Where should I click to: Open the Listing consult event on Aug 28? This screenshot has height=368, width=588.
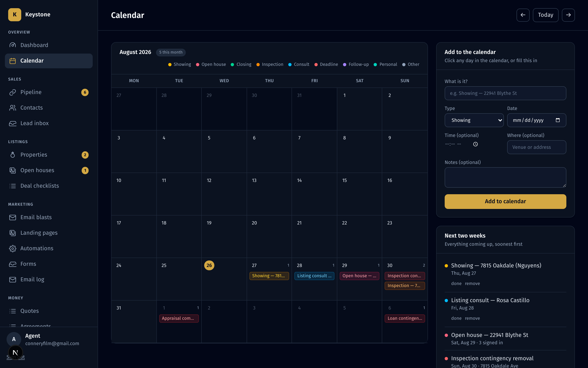pyautogui.click(x=314, y=276)
